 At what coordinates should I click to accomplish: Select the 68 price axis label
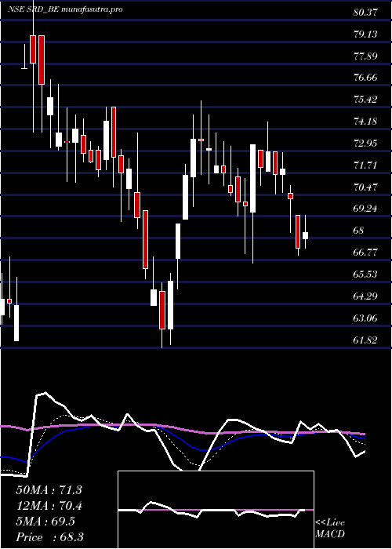pyautogui.click(x=359, y=231)
